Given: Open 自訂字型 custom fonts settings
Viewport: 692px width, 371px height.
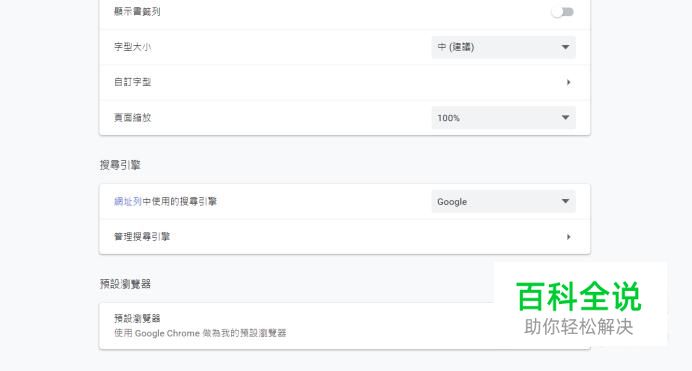Looking at the screenshot, I should coord(345,82).
